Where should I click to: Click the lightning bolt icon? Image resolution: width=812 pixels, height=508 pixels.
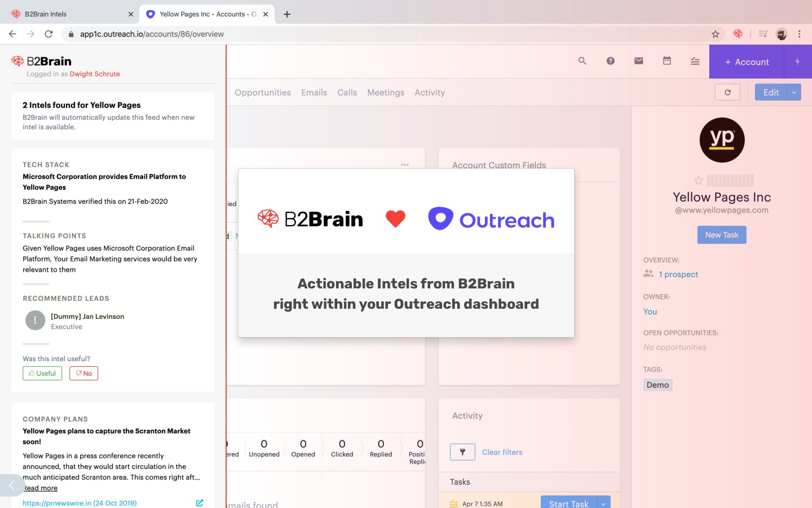797,62
